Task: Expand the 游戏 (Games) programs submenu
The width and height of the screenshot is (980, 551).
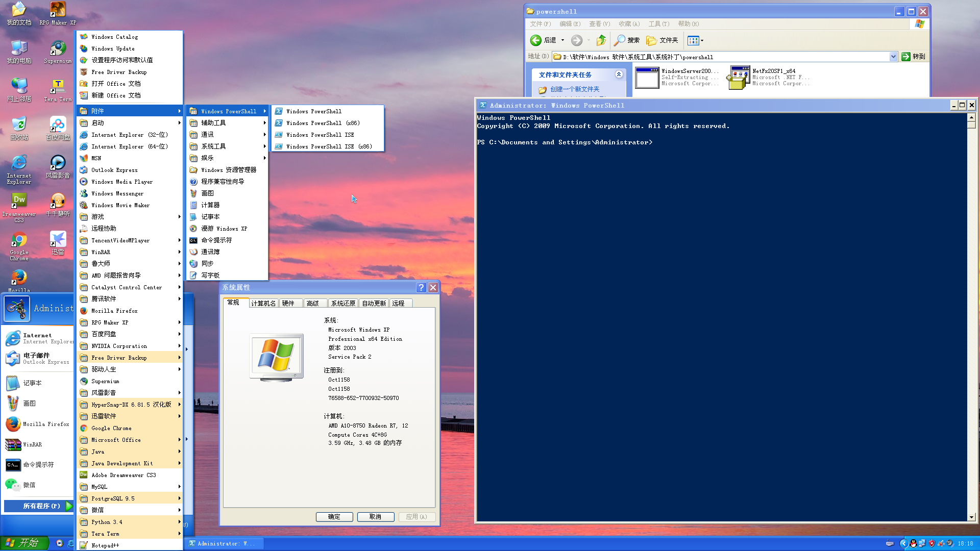Action: pyautogui.click(x=130, y=217)
